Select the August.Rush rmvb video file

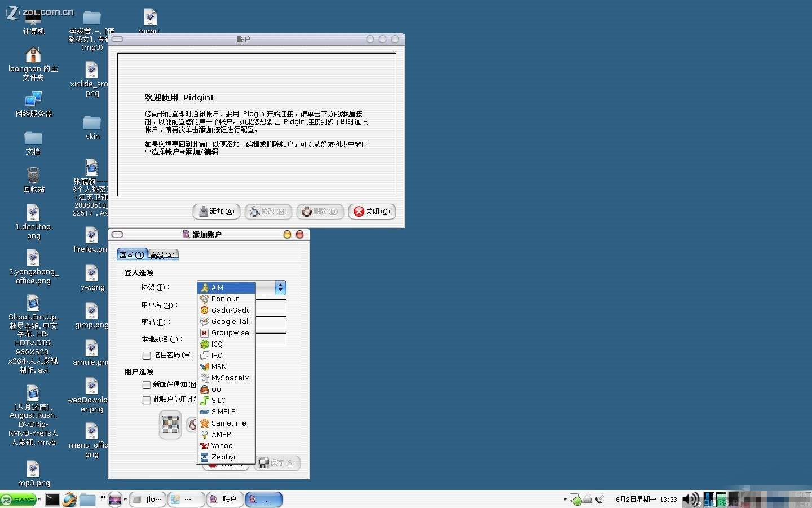[x=33, y=415]
